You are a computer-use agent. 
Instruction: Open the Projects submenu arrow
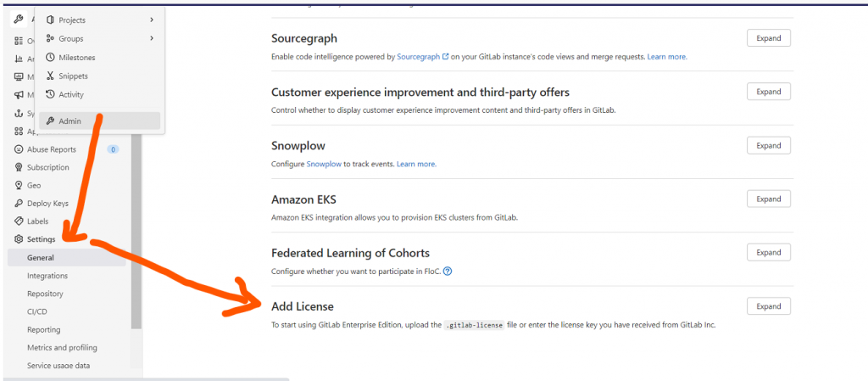coord(152,20)
